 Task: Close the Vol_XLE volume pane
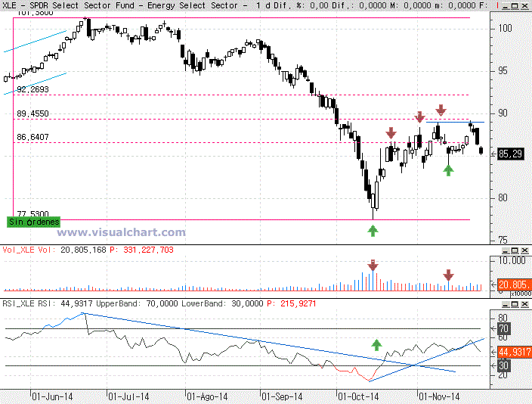(524, 250)
